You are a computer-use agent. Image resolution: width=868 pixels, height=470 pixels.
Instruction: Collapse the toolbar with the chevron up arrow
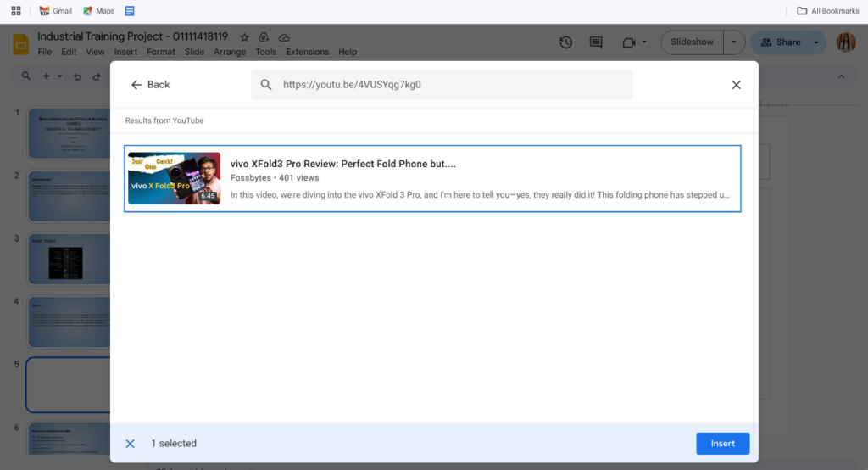[x=841, y=76]
